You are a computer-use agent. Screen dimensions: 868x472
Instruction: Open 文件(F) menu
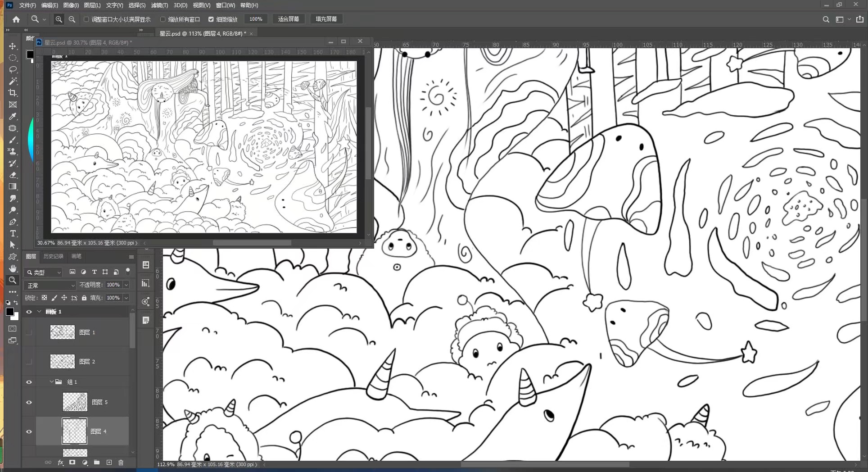tap(27, 5)
